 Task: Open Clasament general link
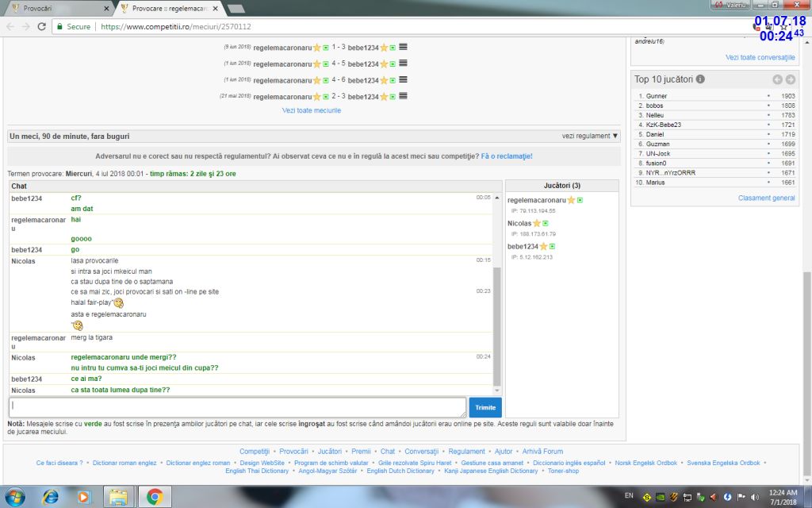pos(766,198)
